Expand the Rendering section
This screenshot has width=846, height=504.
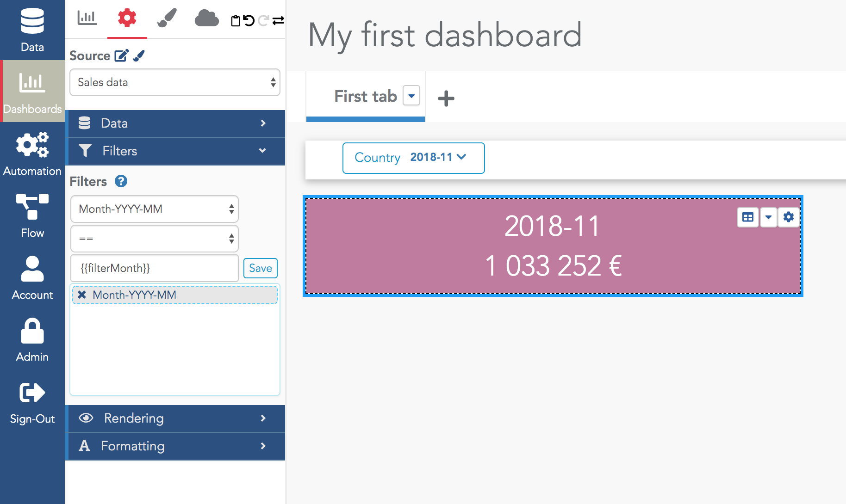tap(175, 418)
